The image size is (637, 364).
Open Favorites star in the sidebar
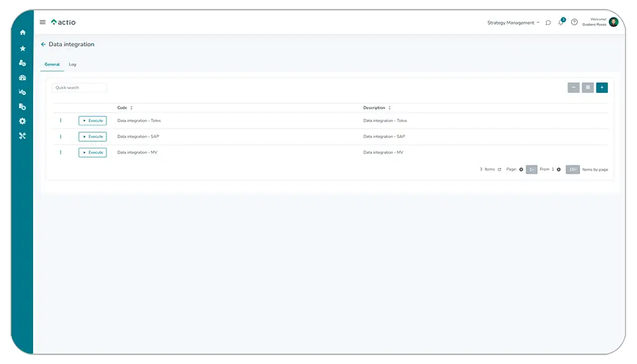coord(23,48)
